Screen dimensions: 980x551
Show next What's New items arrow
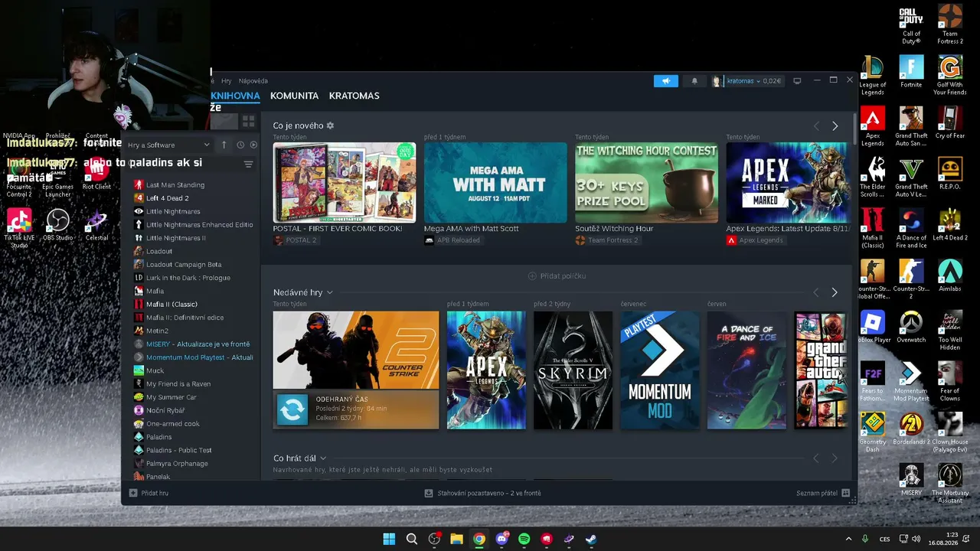(x=835, y=126)
